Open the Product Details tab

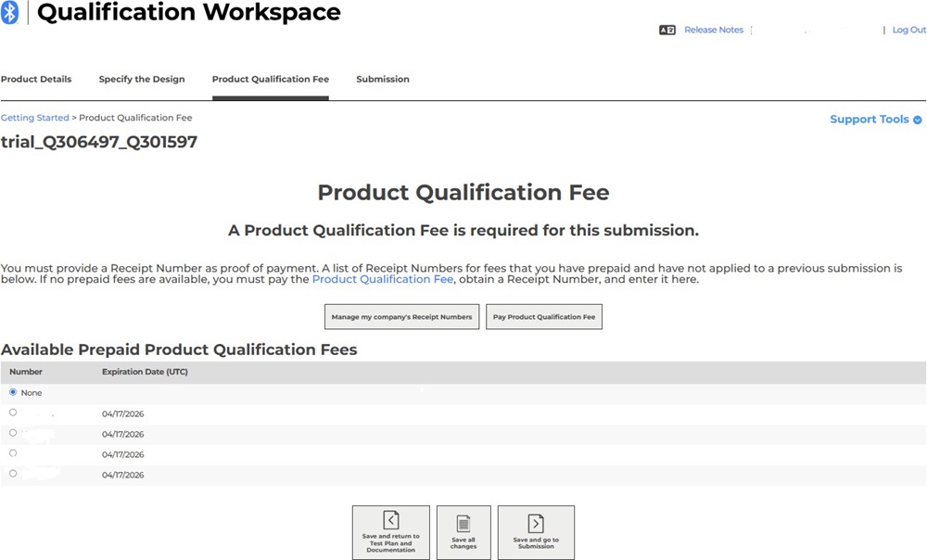pyautogui.click(x=36, y=79)
